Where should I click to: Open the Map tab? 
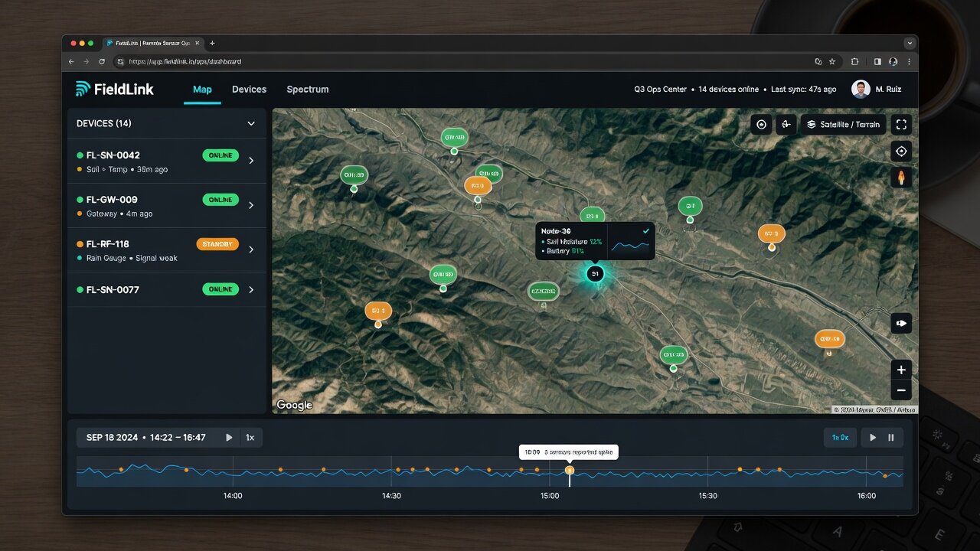(202, 90)
